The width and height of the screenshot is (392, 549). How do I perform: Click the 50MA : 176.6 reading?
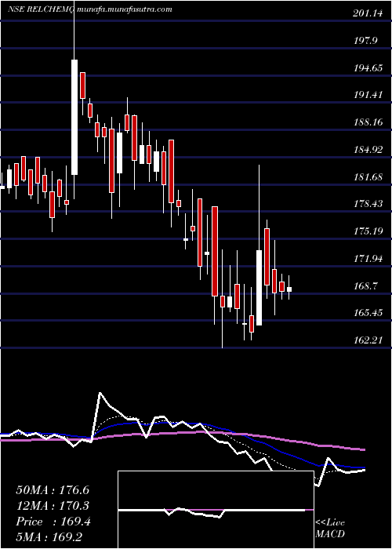click(x=53, y=490)
